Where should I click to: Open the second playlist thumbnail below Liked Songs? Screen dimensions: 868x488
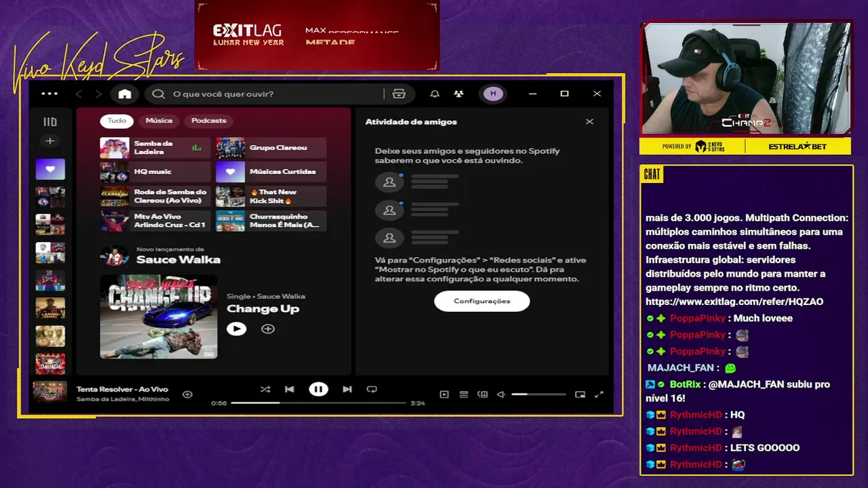(x=50, y=224)
